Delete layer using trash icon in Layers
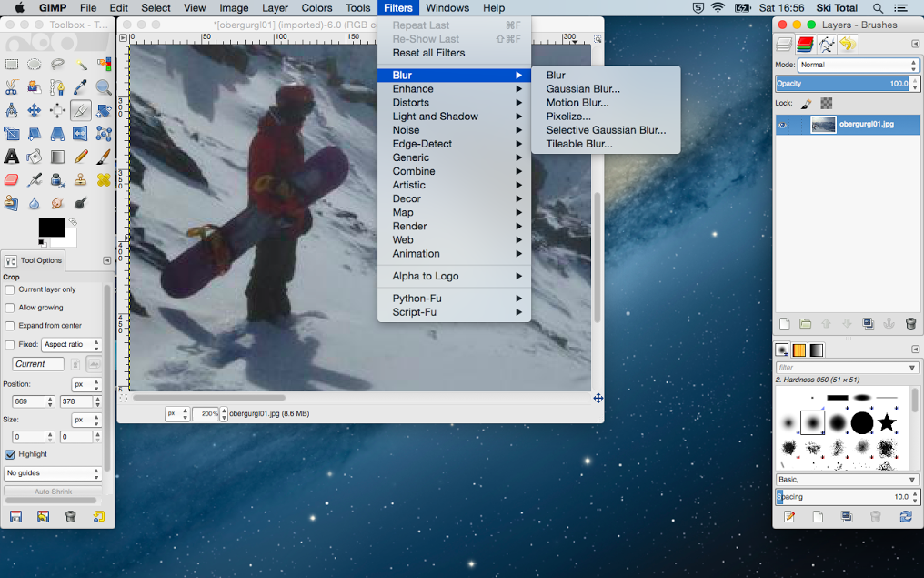924x578 pixels. pos(910,323)
